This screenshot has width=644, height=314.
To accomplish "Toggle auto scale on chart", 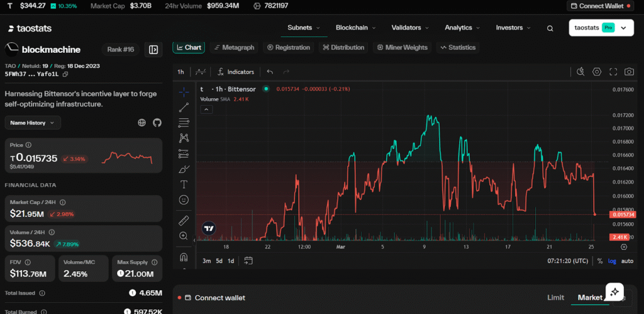I will pyautogui.click(x=627, y=261).
